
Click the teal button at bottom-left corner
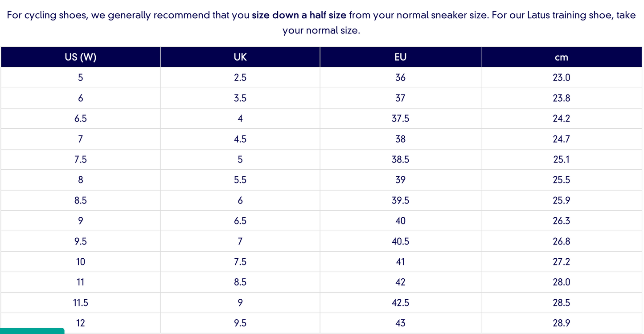click(32, 331)
